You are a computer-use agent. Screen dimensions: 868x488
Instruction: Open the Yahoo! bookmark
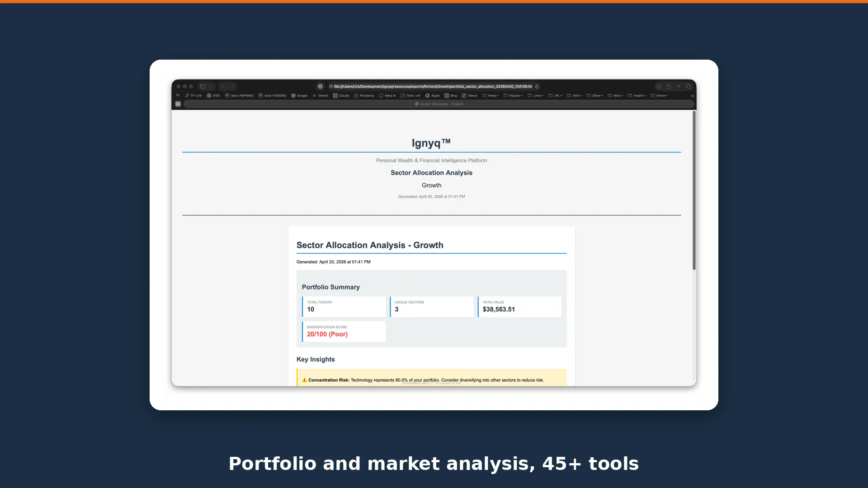tap(469, 96)
